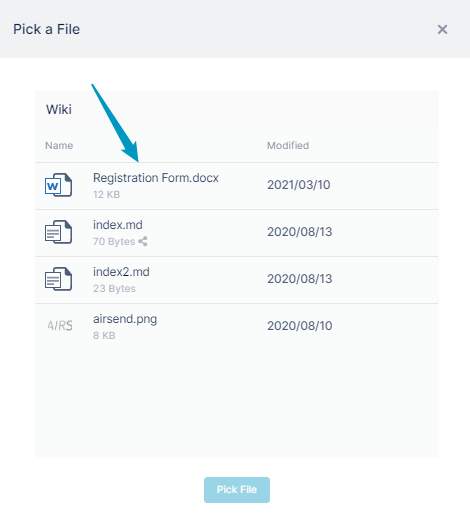Click the 2020/08/10 date of airsend.png
This screenshot has height=531, width=470.
coord(300,326)
